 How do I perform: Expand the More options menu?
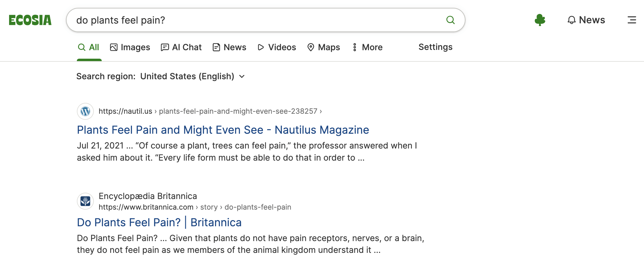[367, 47]
